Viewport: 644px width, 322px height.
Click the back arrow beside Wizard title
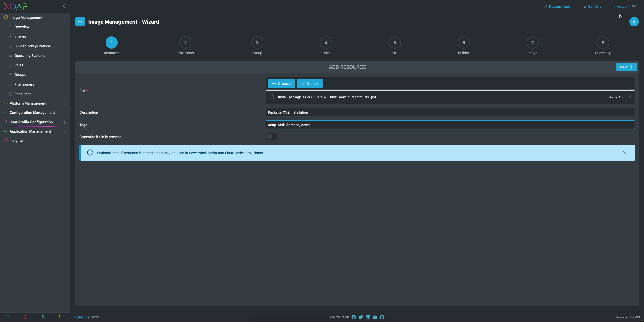pyautogui.click(x=80, y=22)
